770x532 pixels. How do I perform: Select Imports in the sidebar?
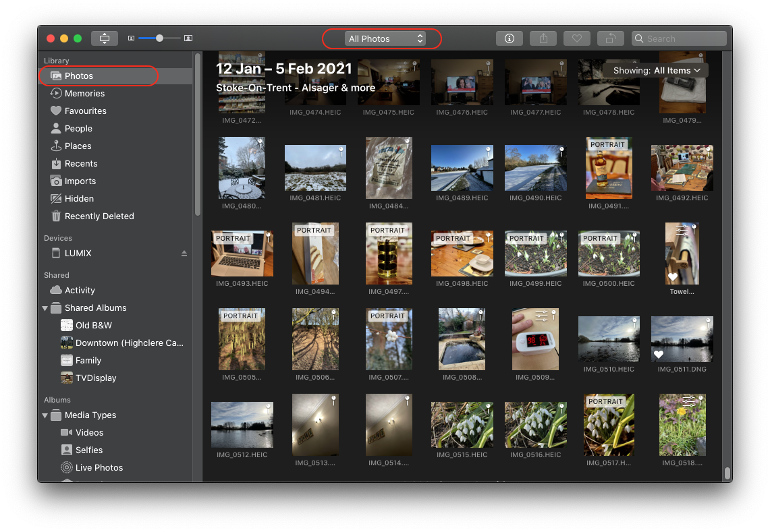(80, 181)
